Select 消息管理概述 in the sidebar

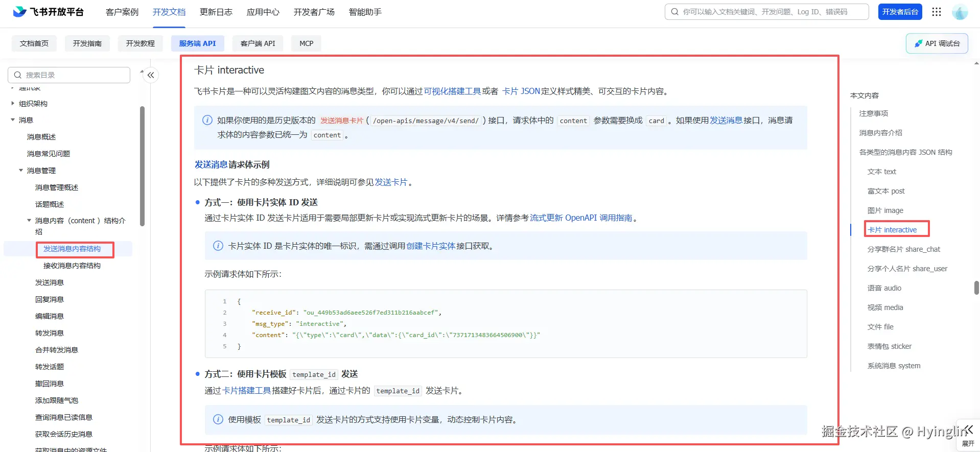[57, 187]
